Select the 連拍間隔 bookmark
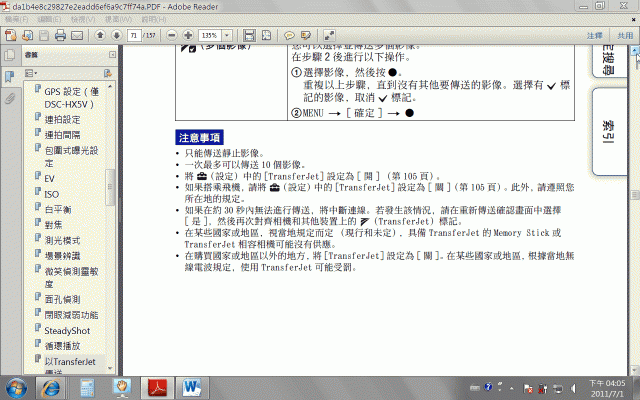This screenshot has width=640, height=400. pyautogui.click(x=62, y=135)
